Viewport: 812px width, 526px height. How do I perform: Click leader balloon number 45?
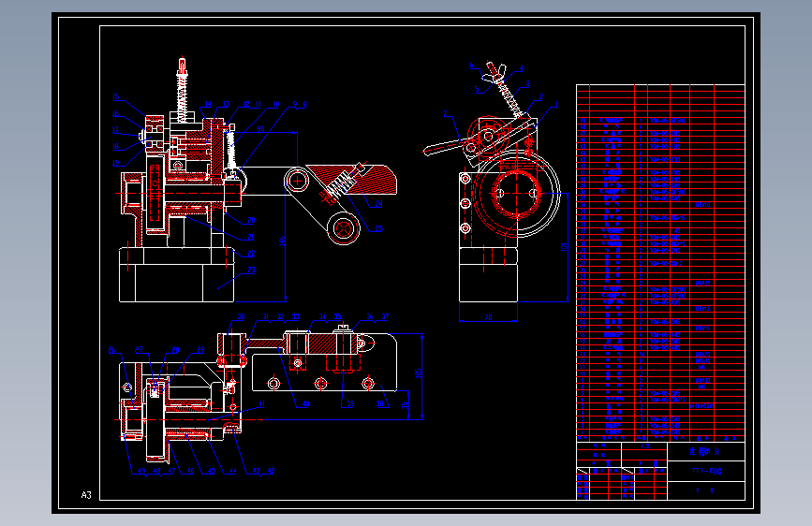click(x=212, y=471)
